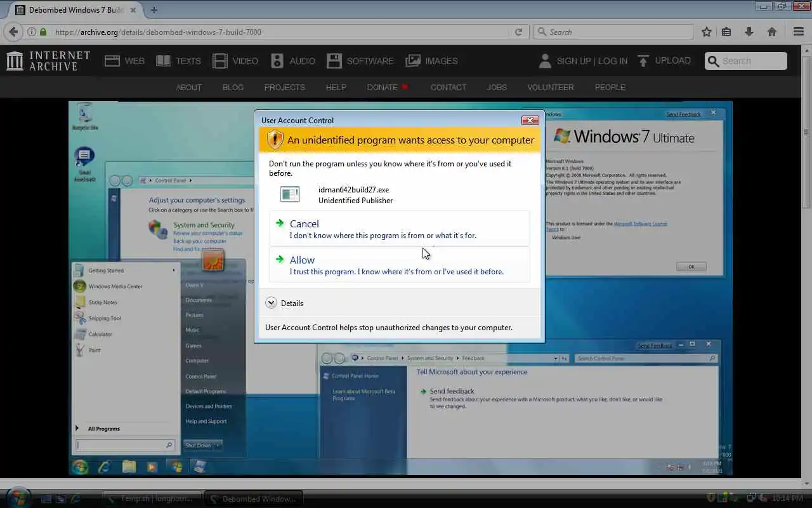Click the Internet Archive logo

pos(48,61)
